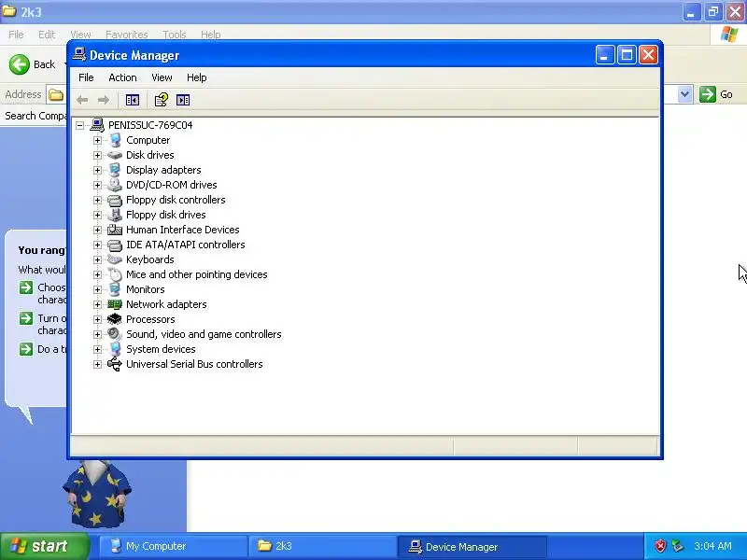Click the taskbar clock showing 3:04 AM

coord(712,546)
